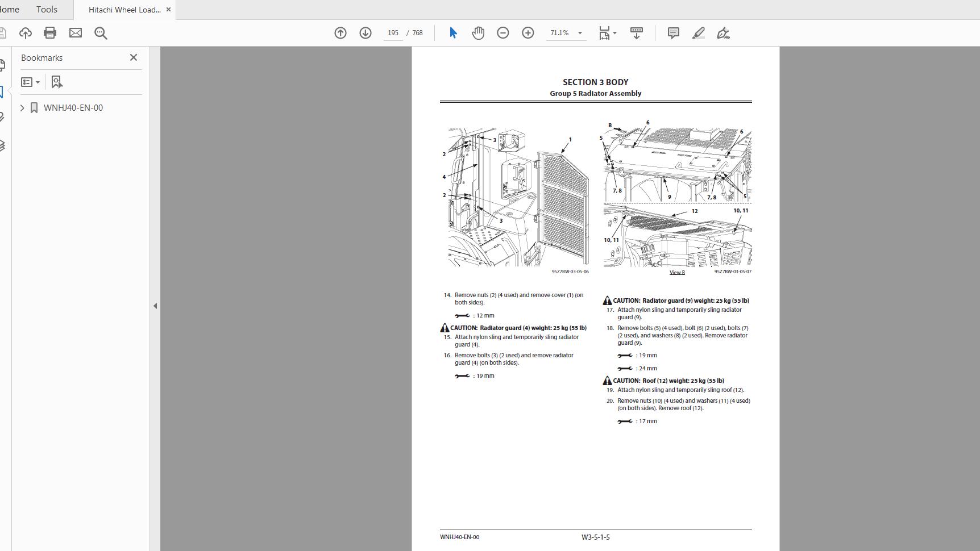980x551 pixels.
Task: Share the file via the cloud upload icon
Action: tap(26, 32)
